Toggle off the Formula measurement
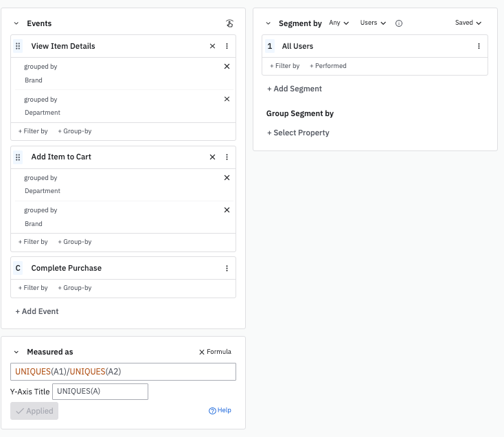The height and width of the screenshot is (437, 504). (215, 352)
